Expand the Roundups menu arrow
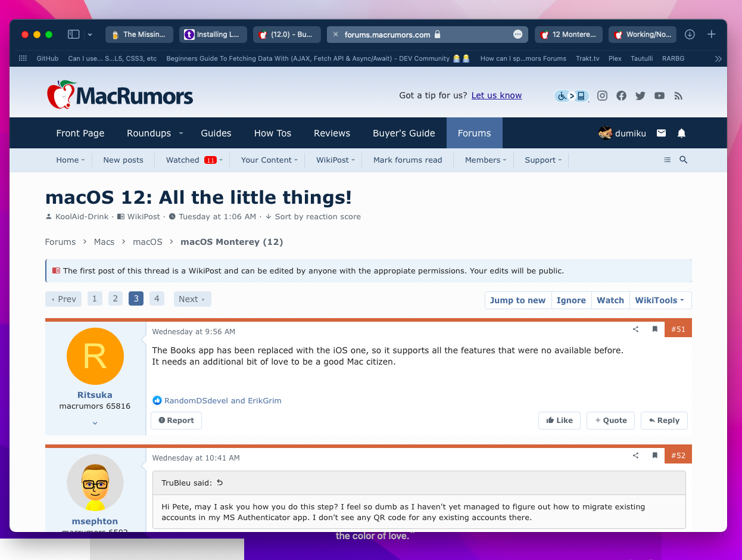Screen dimensions: 742x560 [x=181, y=133]
